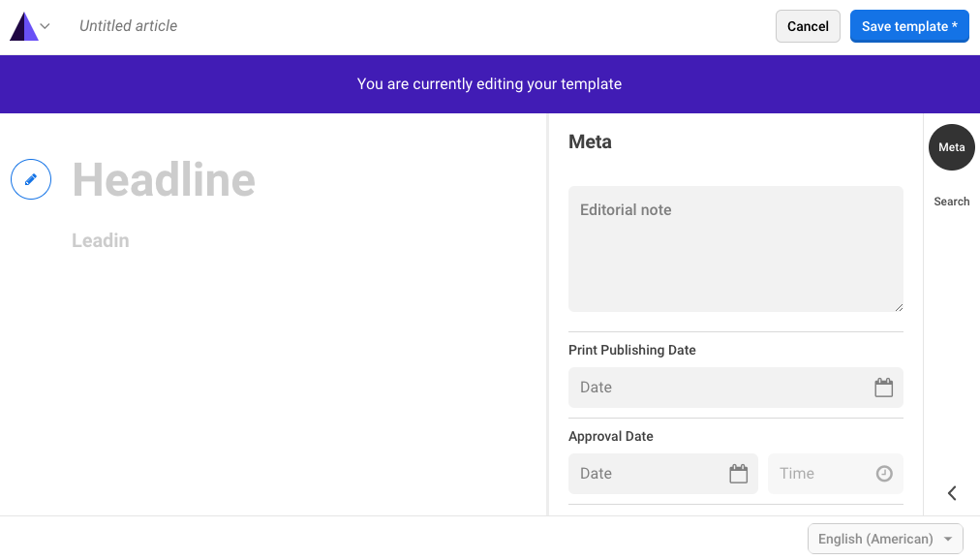980x560 pixels.
Task: Open the dropdown arrow beside the logo
Action: click(x=45, y=27)
